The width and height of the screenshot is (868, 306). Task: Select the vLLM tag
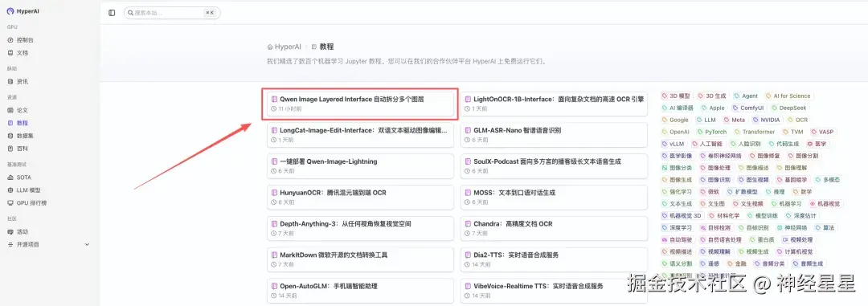pyautogui.click(x=674, y=144)
